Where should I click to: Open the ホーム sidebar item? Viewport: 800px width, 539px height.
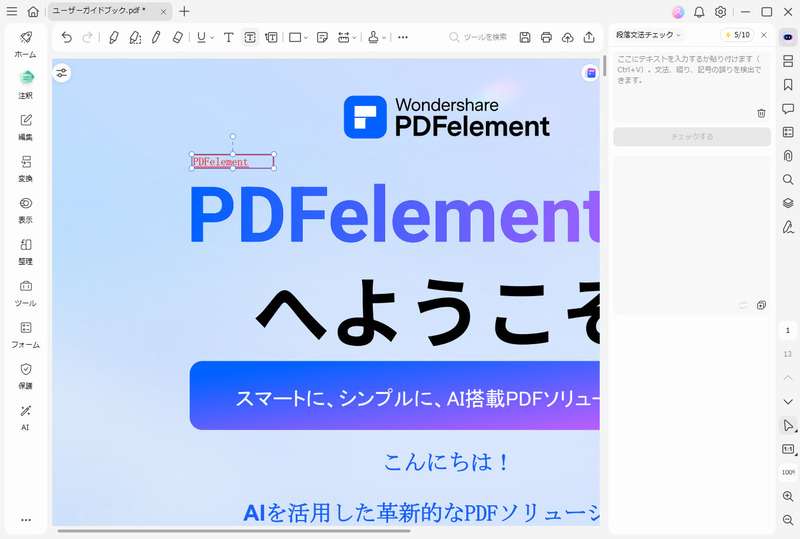[x=26, y=44]
